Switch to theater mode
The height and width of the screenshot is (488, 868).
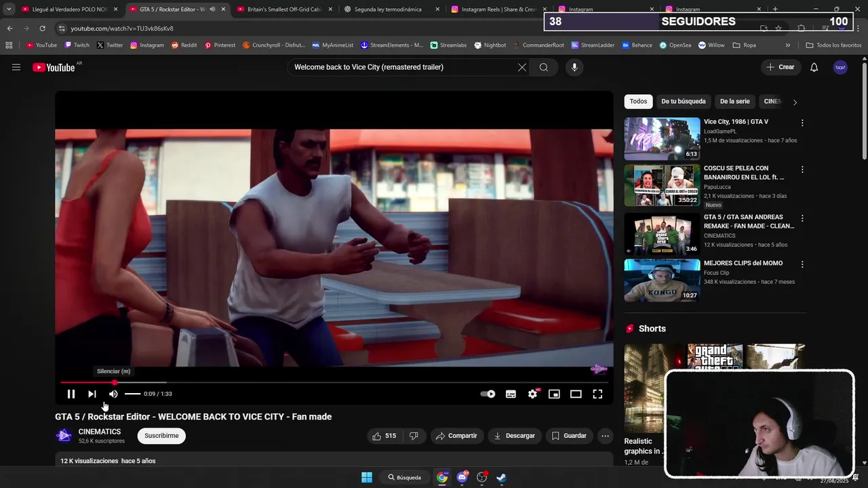(576, 394)
